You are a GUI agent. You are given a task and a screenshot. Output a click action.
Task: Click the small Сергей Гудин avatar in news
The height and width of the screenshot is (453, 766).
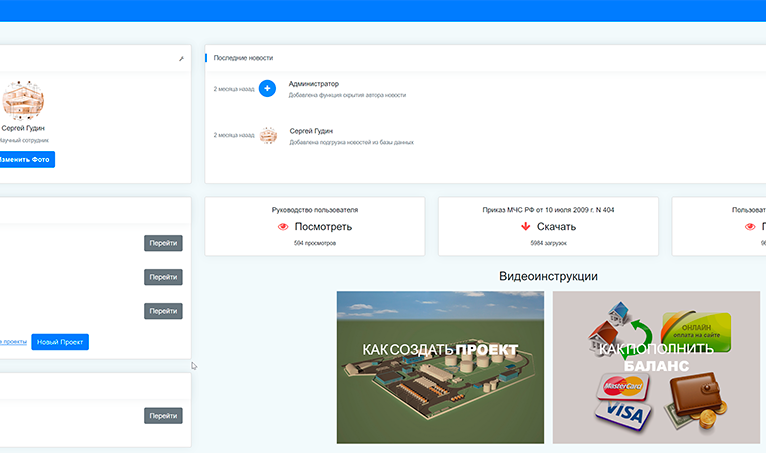(268, 135)
